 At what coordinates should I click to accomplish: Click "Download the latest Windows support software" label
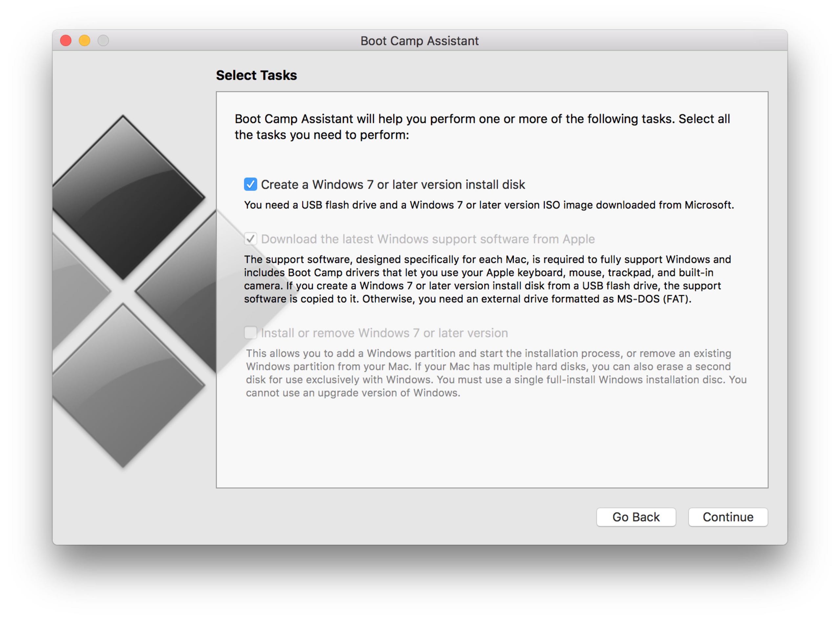(428, 239)
